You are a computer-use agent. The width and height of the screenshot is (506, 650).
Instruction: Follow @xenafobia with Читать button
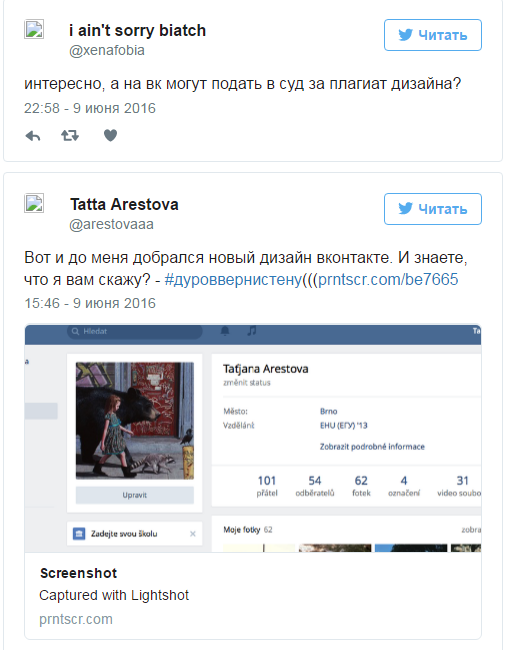[x=433, y=35]
